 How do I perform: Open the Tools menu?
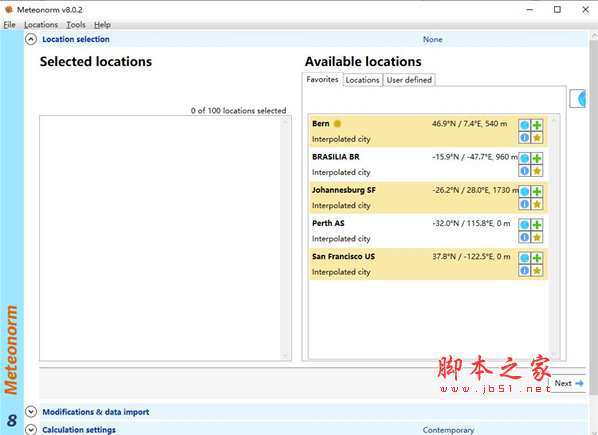[x=76, y=25]
